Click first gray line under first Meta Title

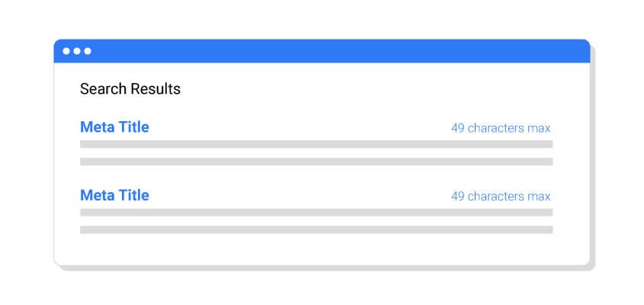click(x=316, y=144)
